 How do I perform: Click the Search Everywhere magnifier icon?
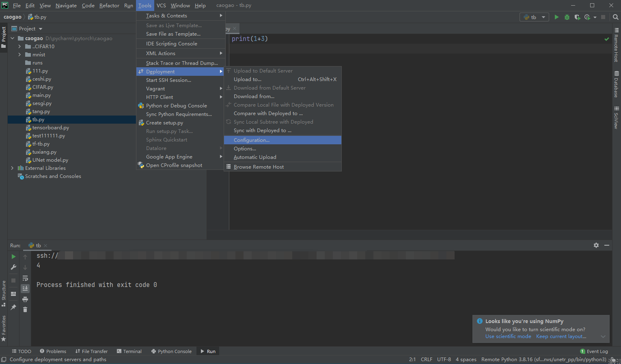point(615,17)
